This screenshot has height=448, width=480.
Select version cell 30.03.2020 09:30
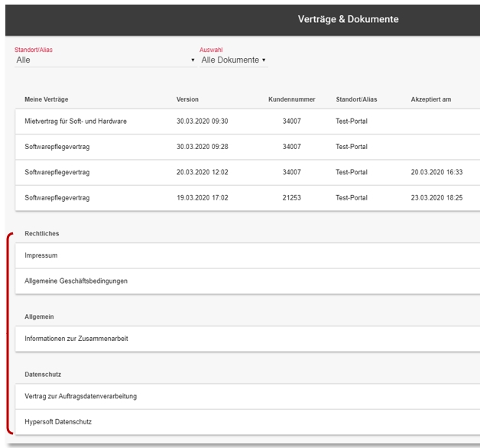point(202,122)
